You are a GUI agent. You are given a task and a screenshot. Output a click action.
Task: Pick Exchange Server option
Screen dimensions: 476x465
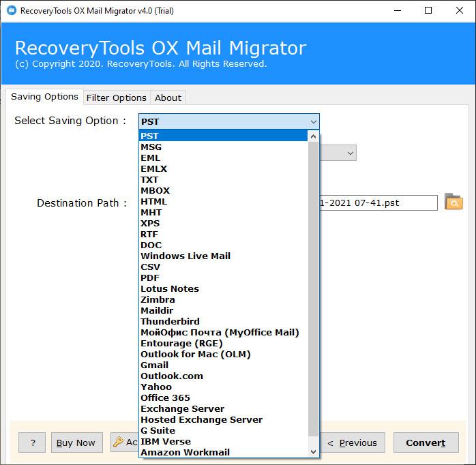click(x=223, y=409)
